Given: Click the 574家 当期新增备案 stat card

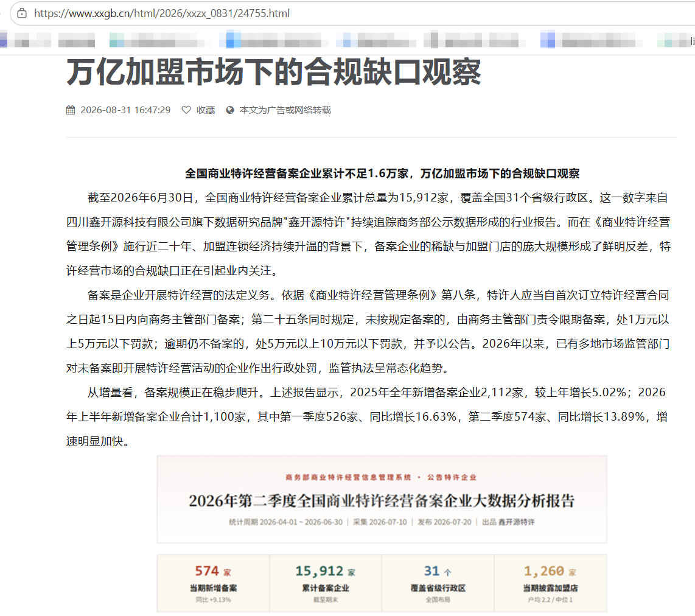Looking at the screenshot, I should click(x=213, y=583).
